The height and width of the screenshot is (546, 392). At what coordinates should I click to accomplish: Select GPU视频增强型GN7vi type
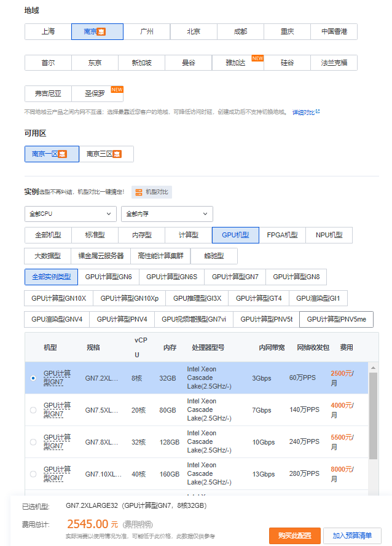(194, 319)
